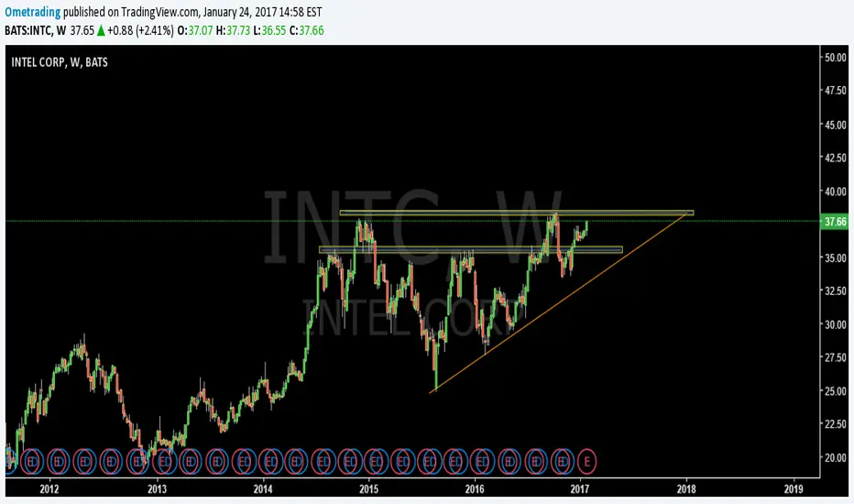Viewport: 854px width, 504px height.
Task: Select the orange ascending trendline
Action: (557, 303)
